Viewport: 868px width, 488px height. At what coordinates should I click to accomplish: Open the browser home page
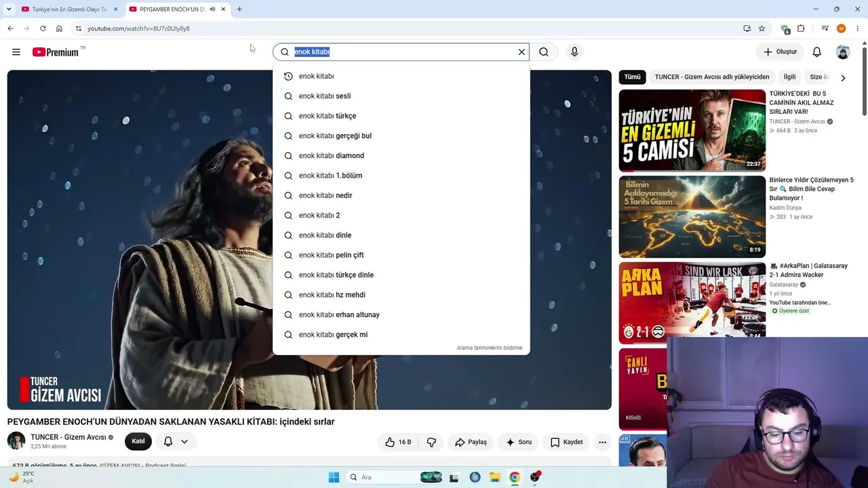(59, 28)
